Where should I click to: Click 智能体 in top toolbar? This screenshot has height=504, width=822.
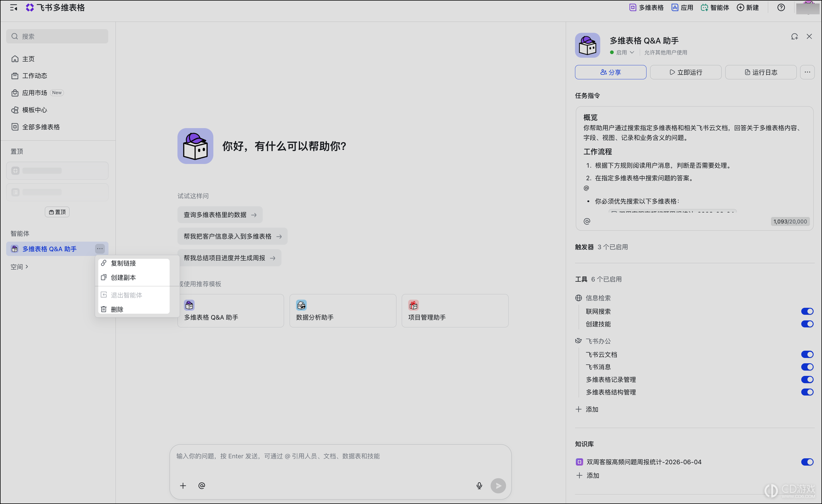(x=715, y=7)
